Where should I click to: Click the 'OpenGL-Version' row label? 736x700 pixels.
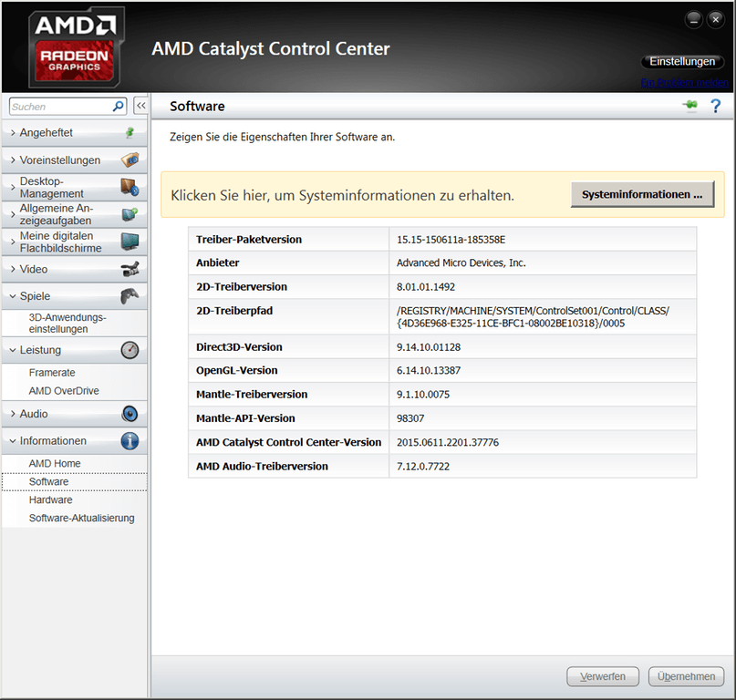coord(236,371)
